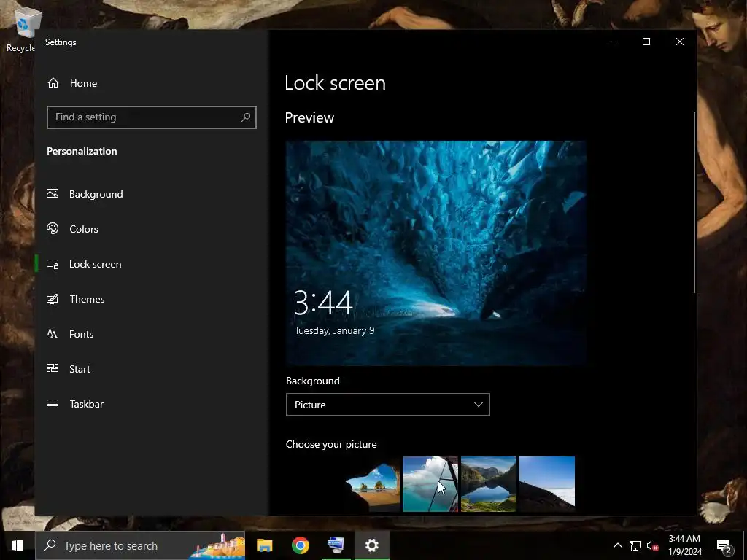
Task: Maximize the Settings window
Action: coord(646,42)
